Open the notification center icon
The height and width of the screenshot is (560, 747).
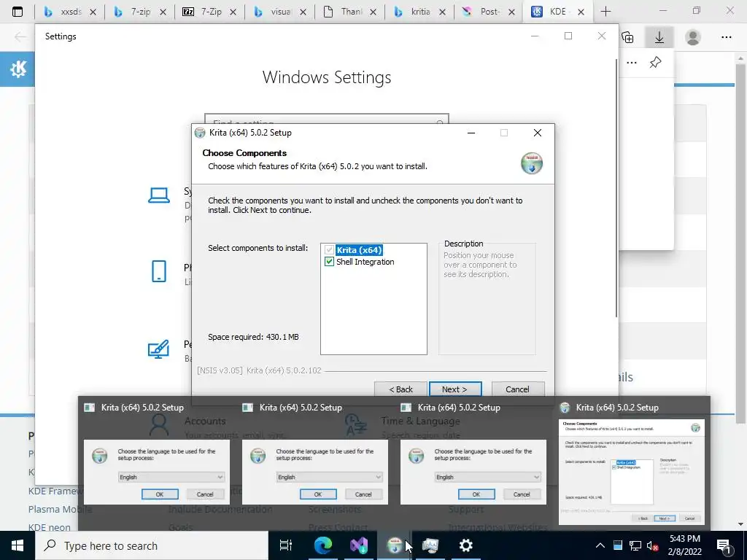[x=724, y=545]
